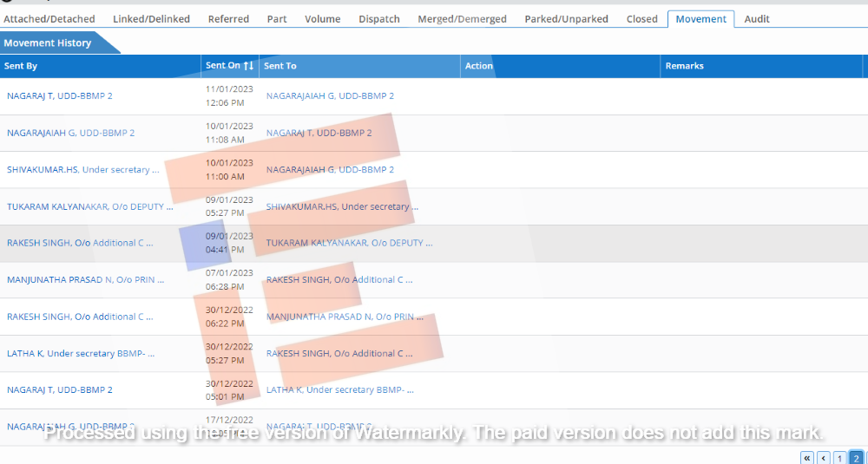Switch to the Referred tab

(228, 19)
